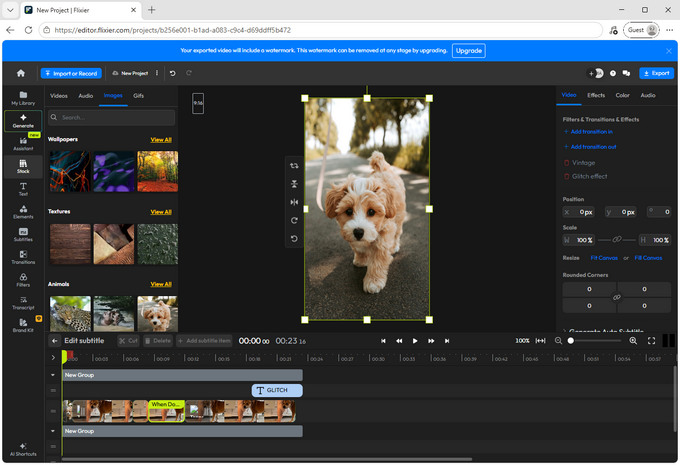This screenshot has height=465, width=680.
Task: Click the horizontal flip icon beside canvas
Action: pos(294,202)
